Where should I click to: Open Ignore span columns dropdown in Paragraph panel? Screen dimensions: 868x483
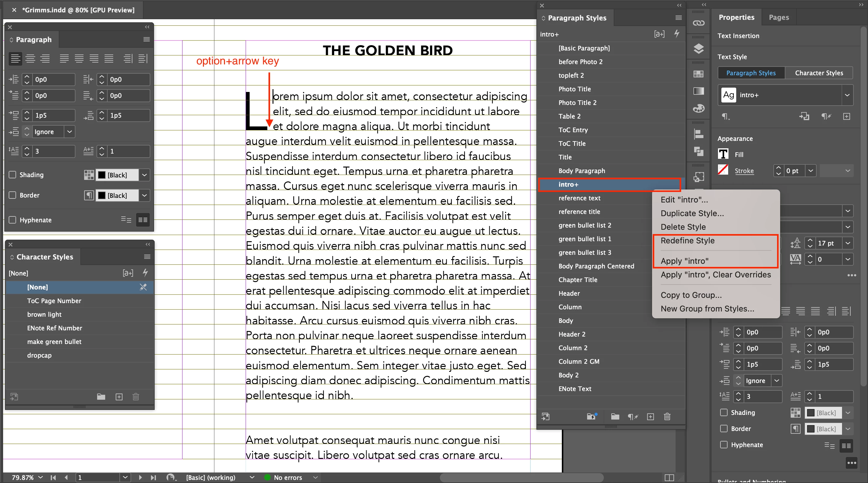point(69,132)
